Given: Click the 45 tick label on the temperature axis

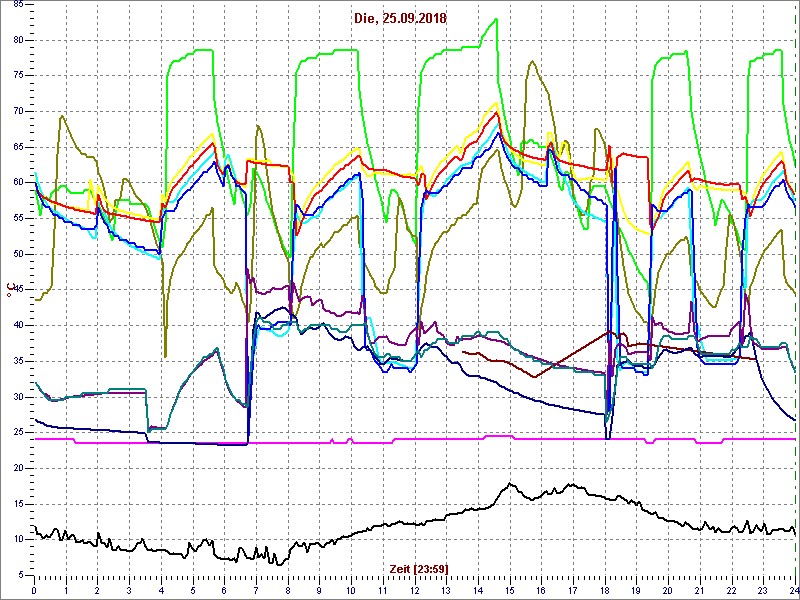Looking at the screenshot, I should point(18,290).
